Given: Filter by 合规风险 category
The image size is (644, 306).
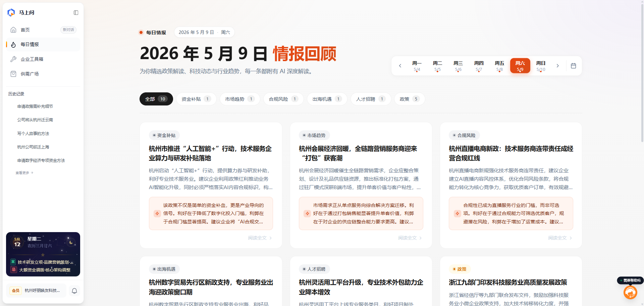Looking at the screenshot, I should tap(283, 99).
